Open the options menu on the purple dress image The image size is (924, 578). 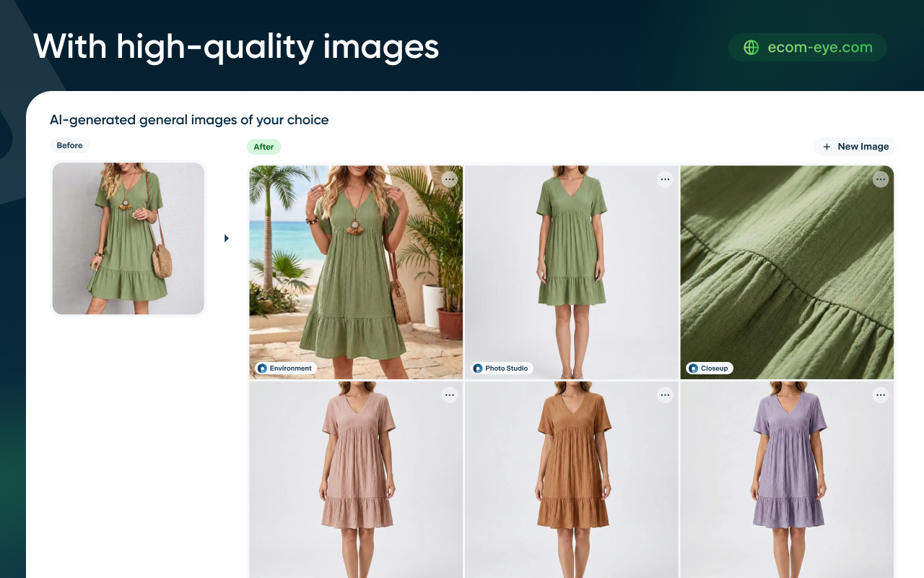(x=881, y=394)
